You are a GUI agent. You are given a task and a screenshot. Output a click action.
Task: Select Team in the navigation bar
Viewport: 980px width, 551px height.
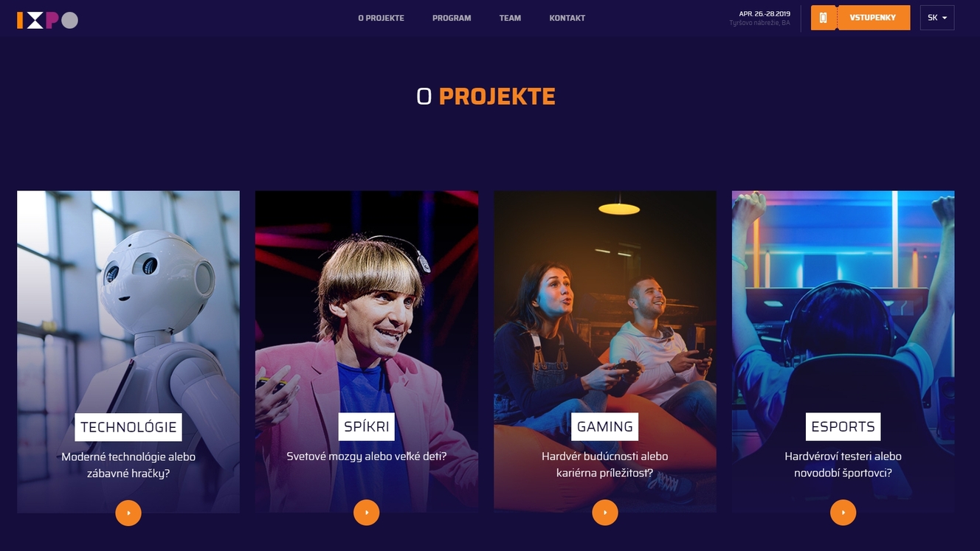[510, 18]
